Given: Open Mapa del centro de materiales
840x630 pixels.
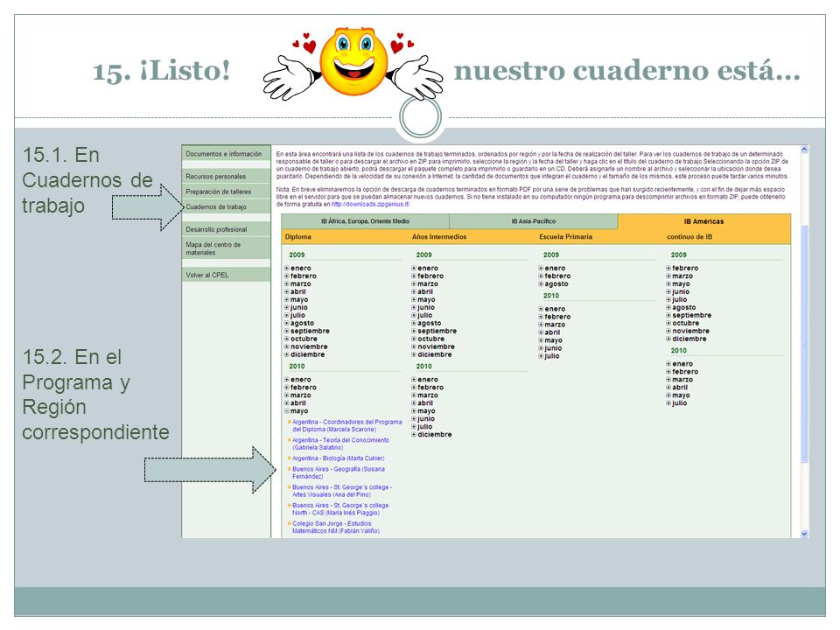Looking at the screenshot, I should click(x=226, y=248).
